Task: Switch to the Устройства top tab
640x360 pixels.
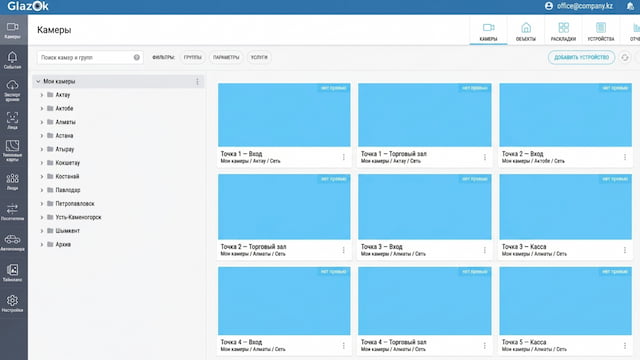Action: [x=601, y=31]
